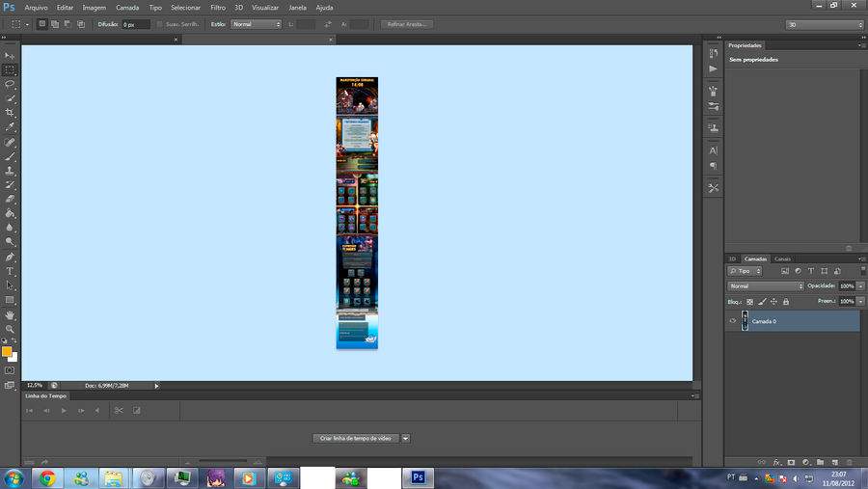Select the Quick Selection tool
The height and width of the screenshot is (489, 868).
click(x=10, y=98)
